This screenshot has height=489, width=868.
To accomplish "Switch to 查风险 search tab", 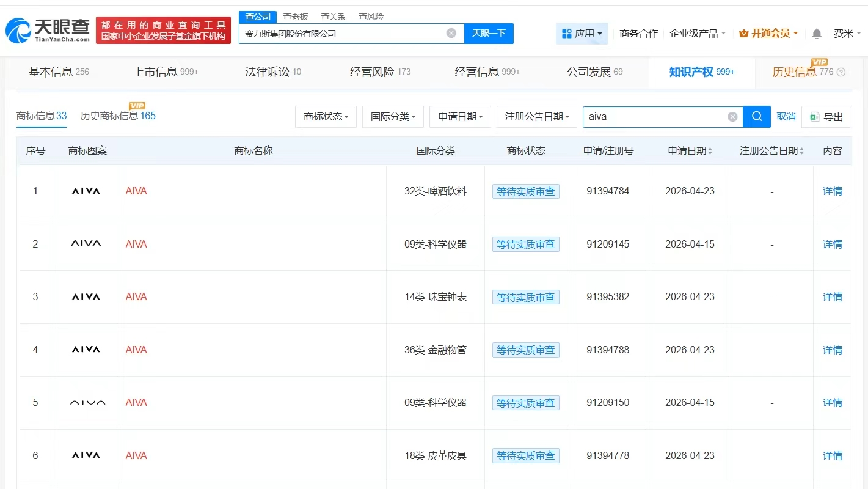I will tap(371, 17).
